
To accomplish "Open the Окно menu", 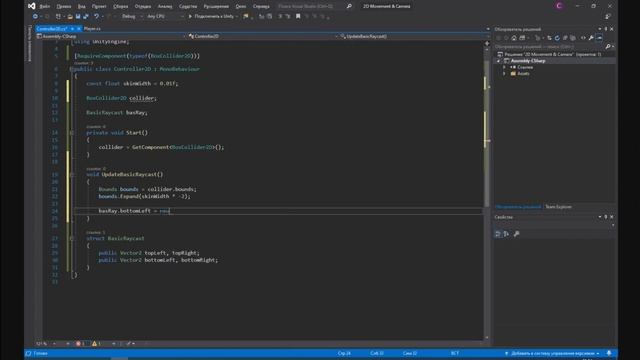I will pos(241,7).
